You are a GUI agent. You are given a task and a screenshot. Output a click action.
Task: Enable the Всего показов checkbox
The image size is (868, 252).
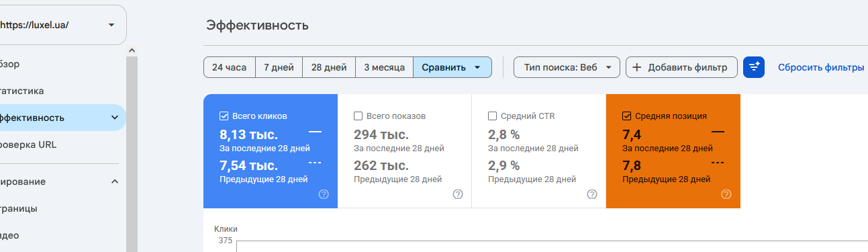(x=358, y=116)
